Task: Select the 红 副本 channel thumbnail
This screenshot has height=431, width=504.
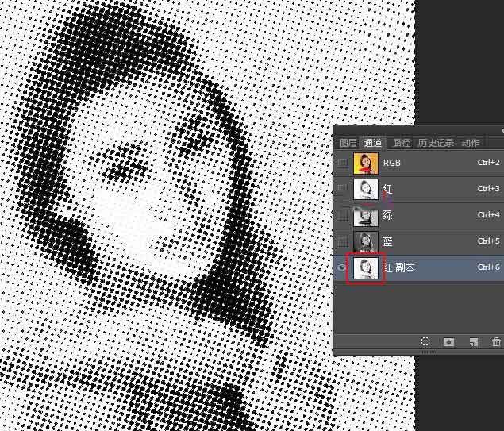Action: [366, 268]
